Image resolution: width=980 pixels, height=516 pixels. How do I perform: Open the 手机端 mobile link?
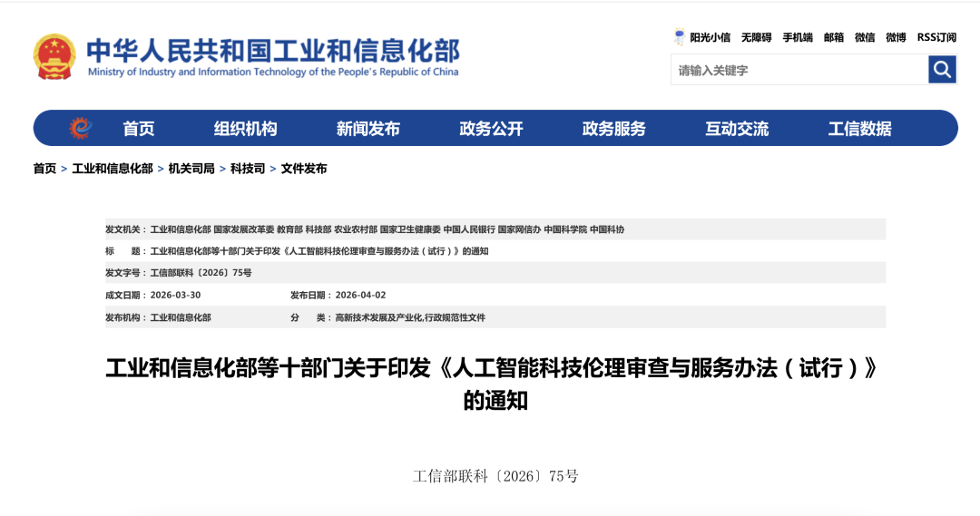coord(798,37)
